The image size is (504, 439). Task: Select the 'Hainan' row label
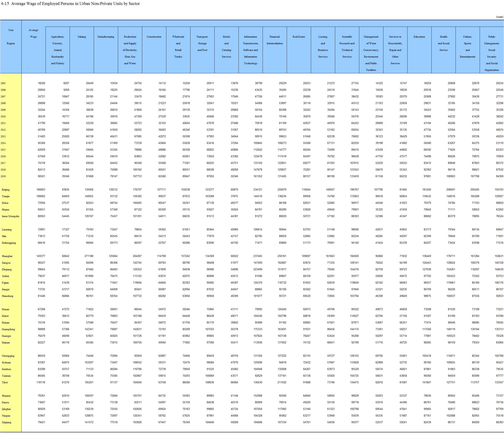point(6,342)
